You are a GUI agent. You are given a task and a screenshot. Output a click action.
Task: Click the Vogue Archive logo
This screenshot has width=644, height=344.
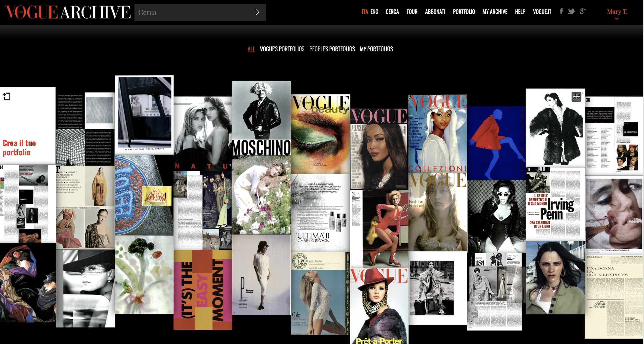[x=68, y=12]
